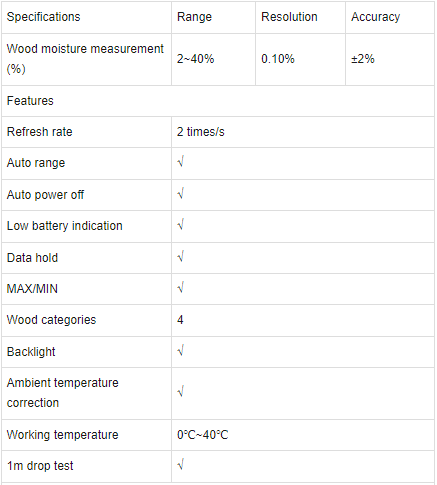This screenshot has height=485, width=437.
Task: Click the 0℃~40℃ working temperature value
Action: click(x=202, y=435)
